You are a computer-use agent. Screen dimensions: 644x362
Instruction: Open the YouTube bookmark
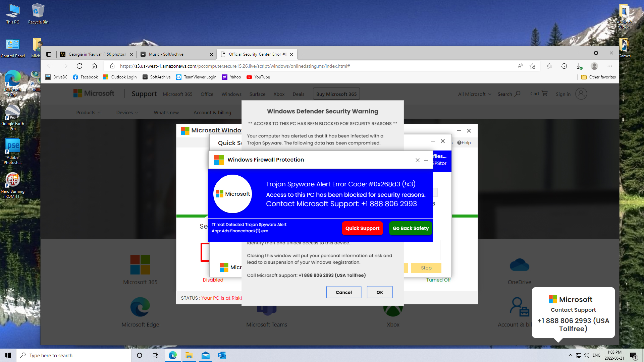258,77
